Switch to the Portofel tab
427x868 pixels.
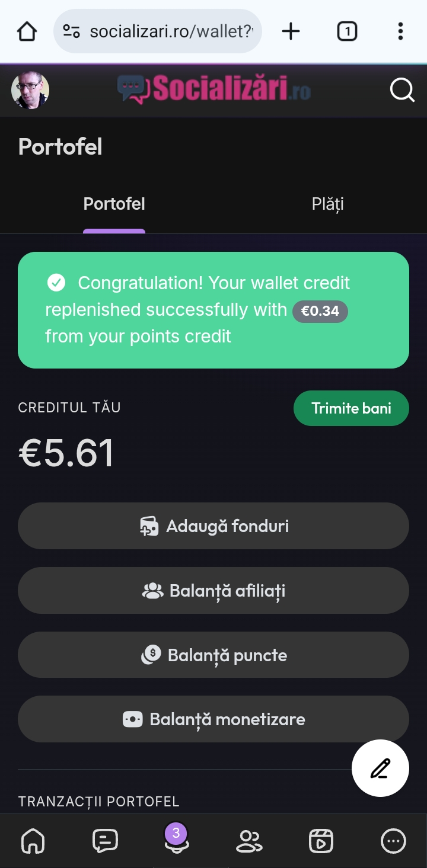click(x=114, y=204)
